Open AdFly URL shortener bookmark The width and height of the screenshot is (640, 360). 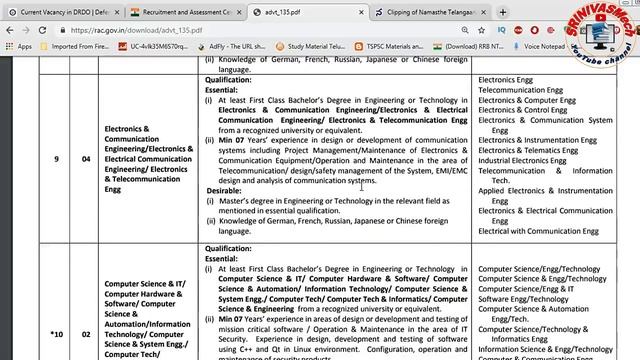[x=232, y=47]
